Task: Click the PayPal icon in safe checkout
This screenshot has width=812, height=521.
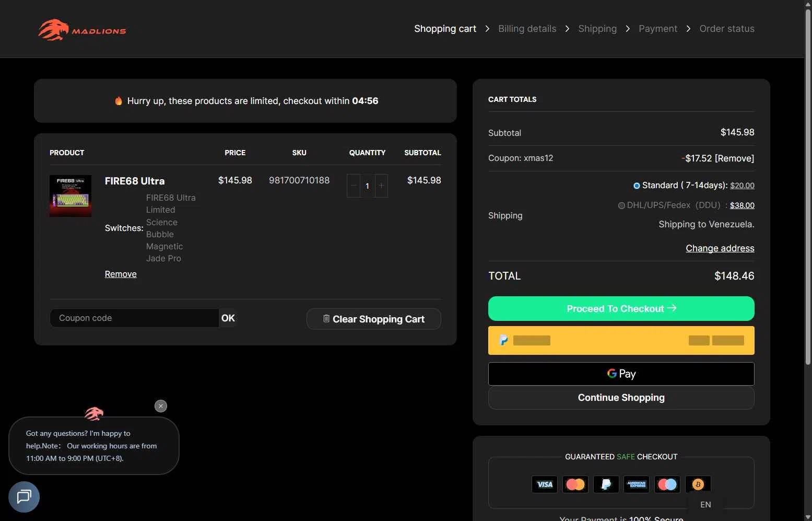Action: (x=606, y=484)
